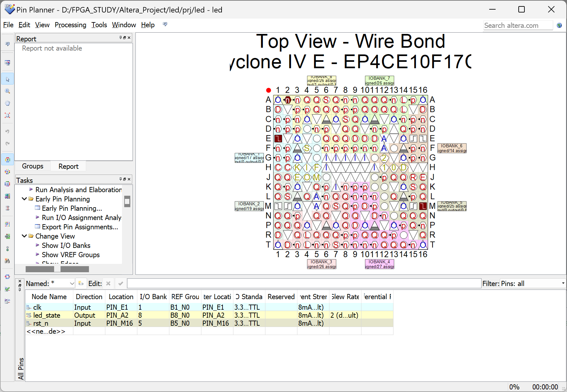
Task: Open the Filter Pins dropdown
Action: point(563,283)
